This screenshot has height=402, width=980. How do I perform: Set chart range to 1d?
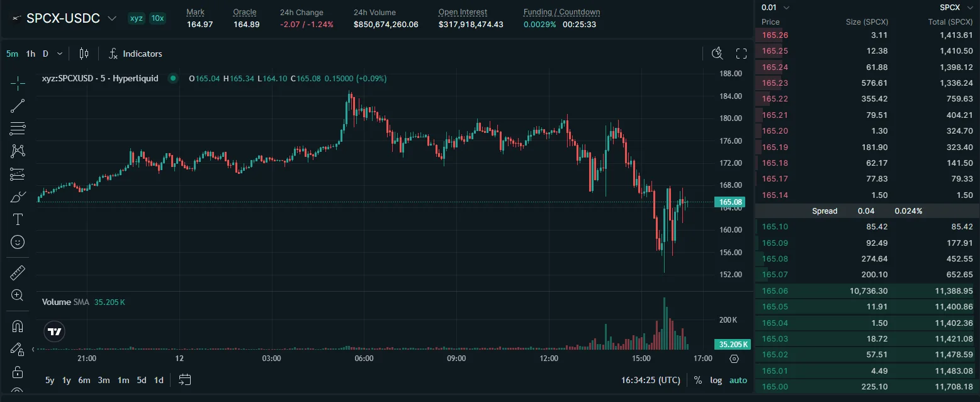[x=159, y=380]
